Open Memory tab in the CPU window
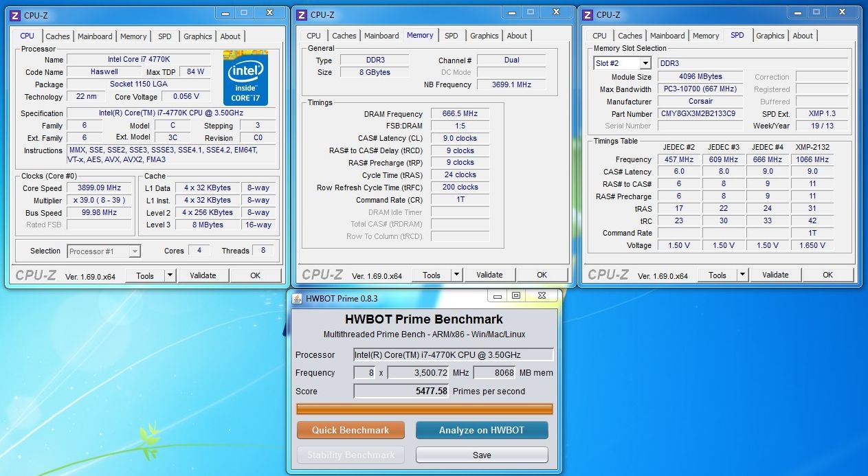Image resolution: width=868 pixels, height=476 pixels. click(133, 36)
